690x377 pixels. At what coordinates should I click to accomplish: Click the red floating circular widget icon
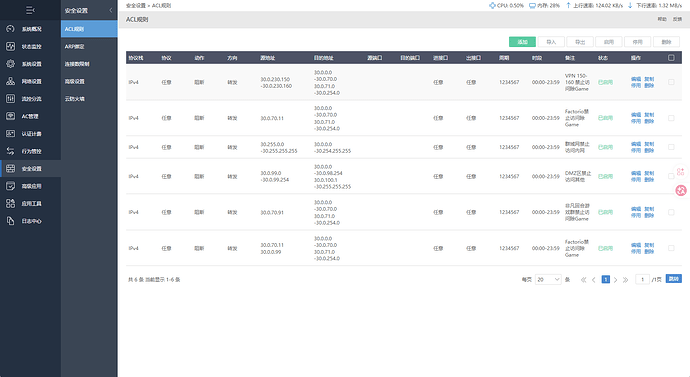point(681,190)
